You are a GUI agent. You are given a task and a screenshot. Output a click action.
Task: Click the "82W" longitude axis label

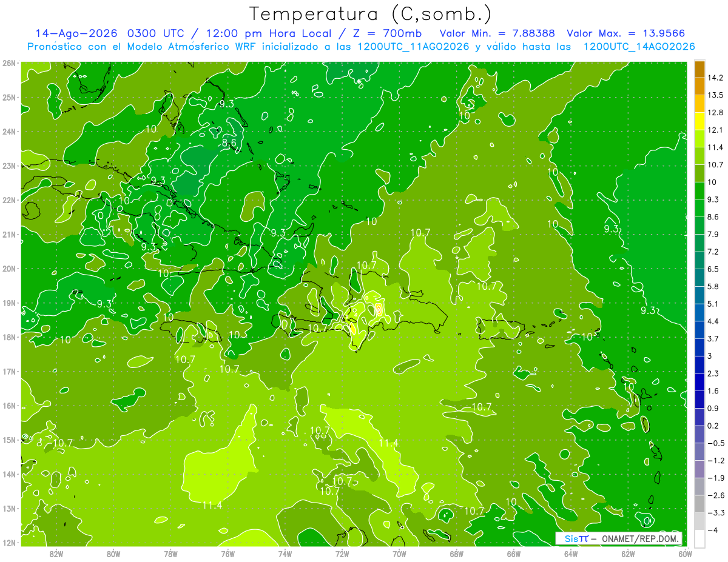pyautogui.click(x=56, y=553)
